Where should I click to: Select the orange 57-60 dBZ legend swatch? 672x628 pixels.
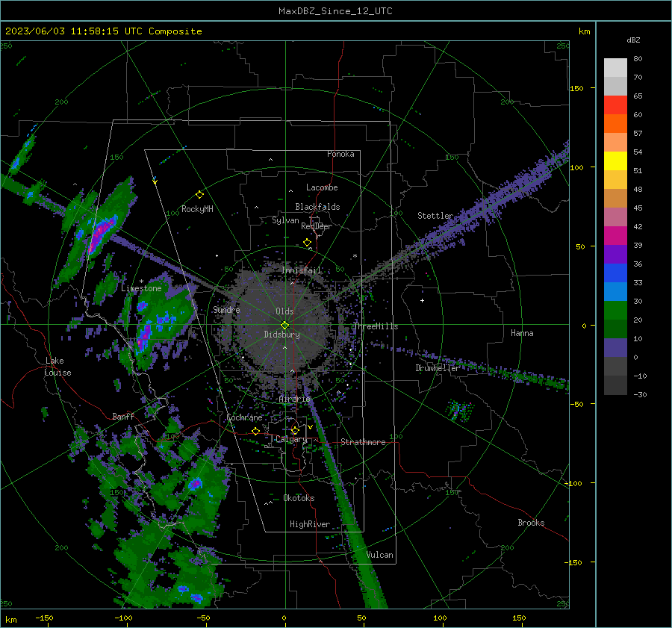coord(615,124)
